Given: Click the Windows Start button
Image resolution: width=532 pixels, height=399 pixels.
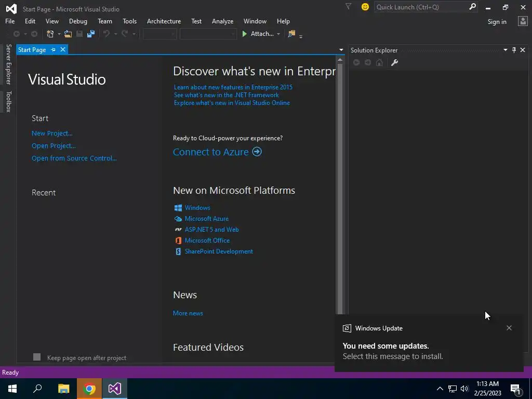Looking at the screenshot, I should click(12, 389).
